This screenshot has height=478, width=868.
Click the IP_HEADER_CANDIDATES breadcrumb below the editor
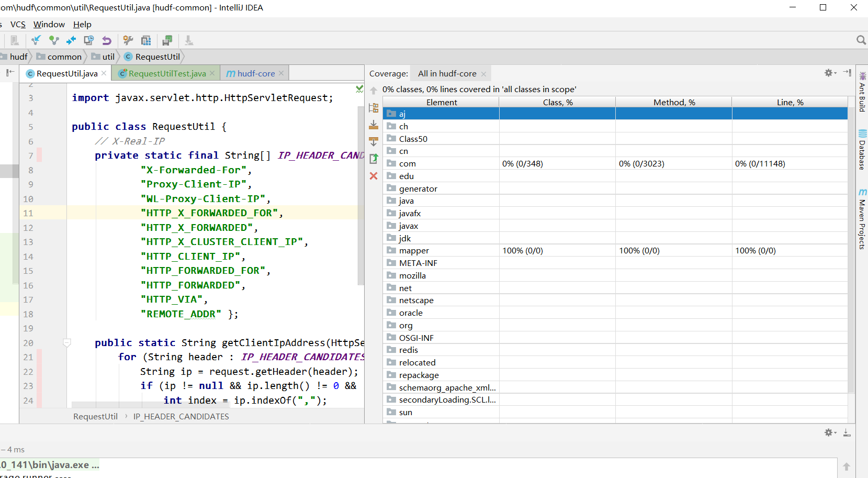pos(181,417)
